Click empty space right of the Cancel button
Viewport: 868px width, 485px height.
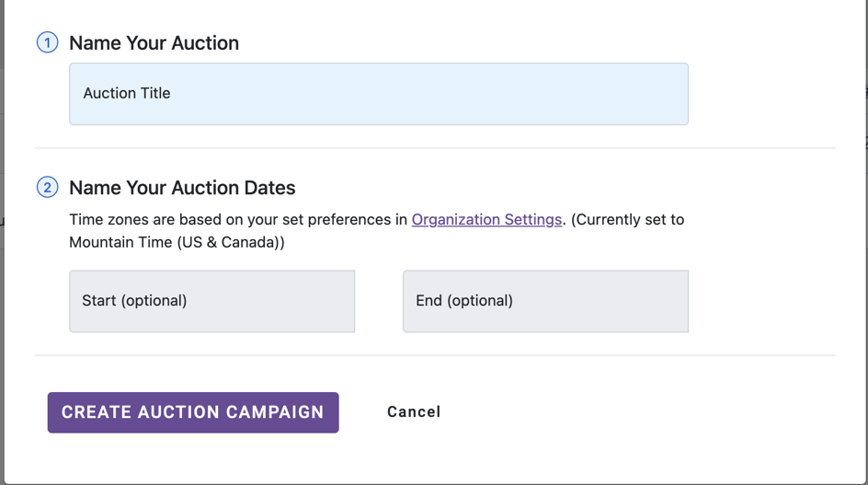(x=625, y=412)
